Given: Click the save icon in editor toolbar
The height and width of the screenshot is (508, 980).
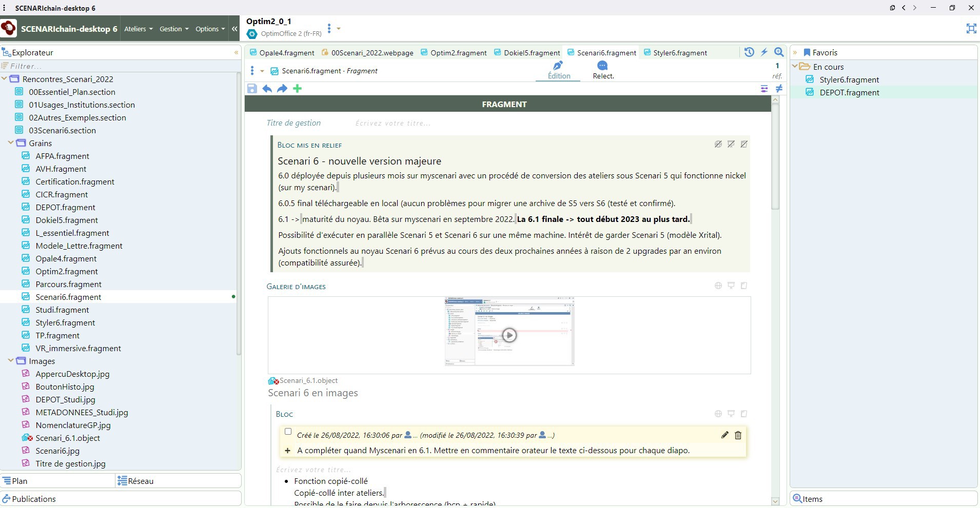Looking at the screenshot, I should (252, 89).
